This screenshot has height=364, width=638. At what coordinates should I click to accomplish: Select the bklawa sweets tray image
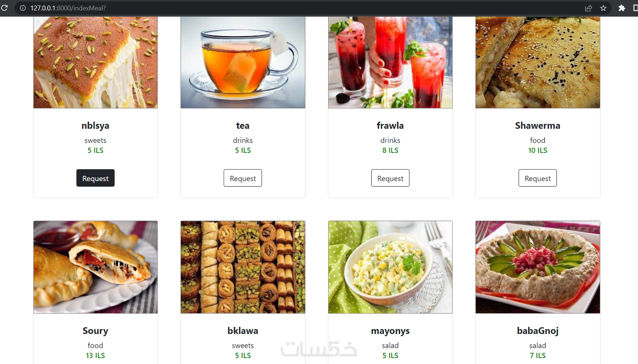243,267
